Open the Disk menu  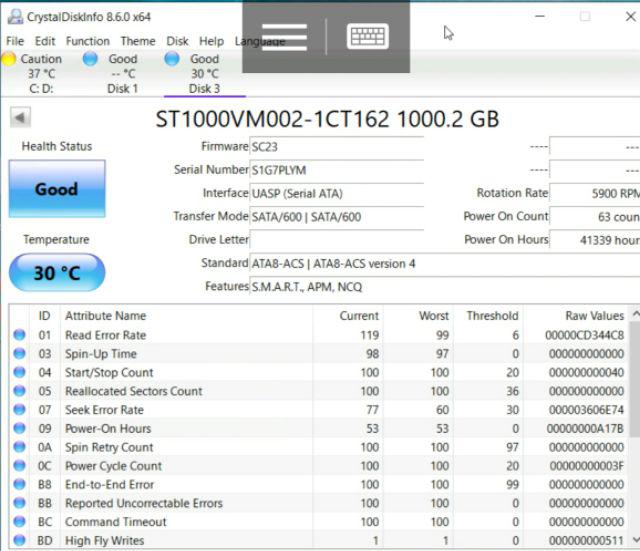(x=177, y=41)
